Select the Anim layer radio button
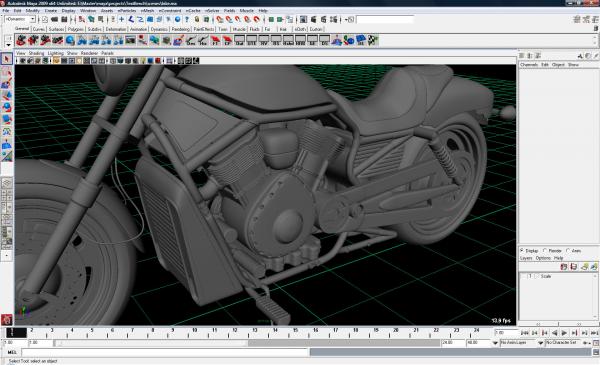 point(568,251)
